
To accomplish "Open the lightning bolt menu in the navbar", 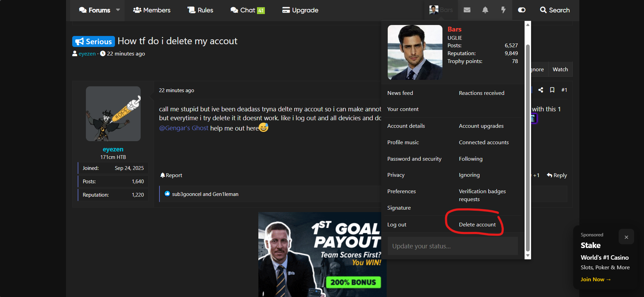I will point(503,10).
